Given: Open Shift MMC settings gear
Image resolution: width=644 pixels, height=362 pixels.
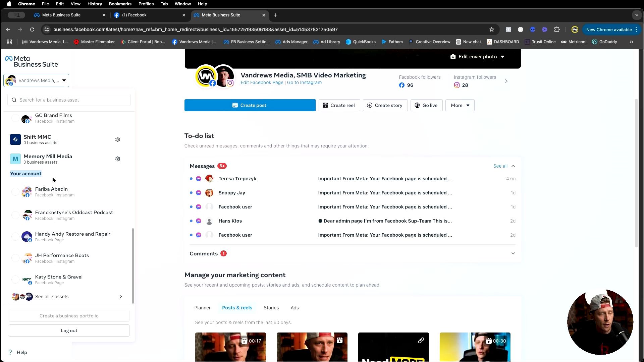Looking at the screenshot, I should [118, 139].
